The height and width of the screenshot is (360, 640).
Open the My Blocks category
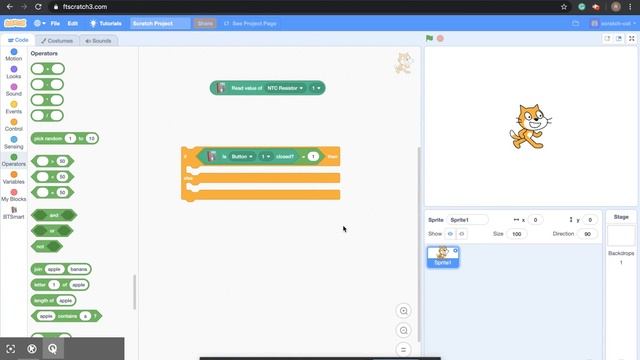[13, 195]
